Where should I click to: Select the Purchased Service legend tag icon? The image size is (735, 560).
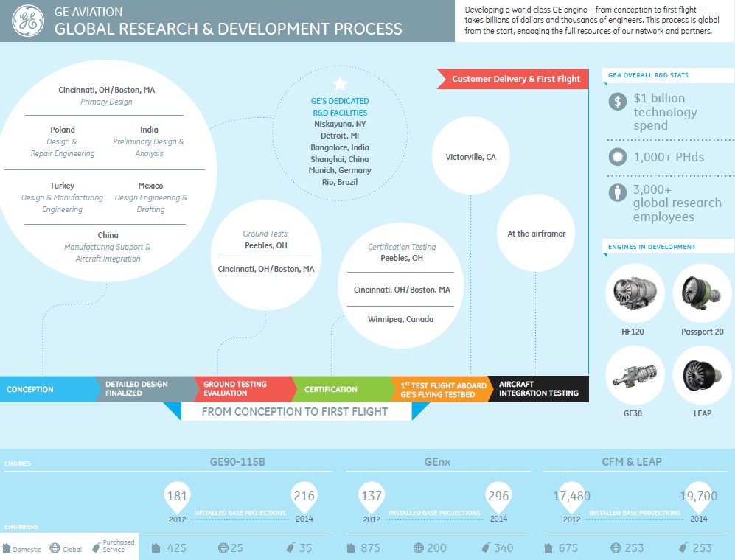(96, 547)
